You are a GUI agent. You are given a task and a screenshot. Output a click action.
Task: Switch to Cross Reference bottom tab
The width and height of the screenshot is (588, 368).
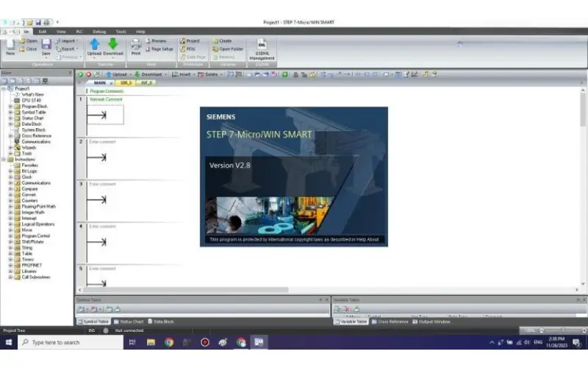pyautogui.click(x=390, y=322)
